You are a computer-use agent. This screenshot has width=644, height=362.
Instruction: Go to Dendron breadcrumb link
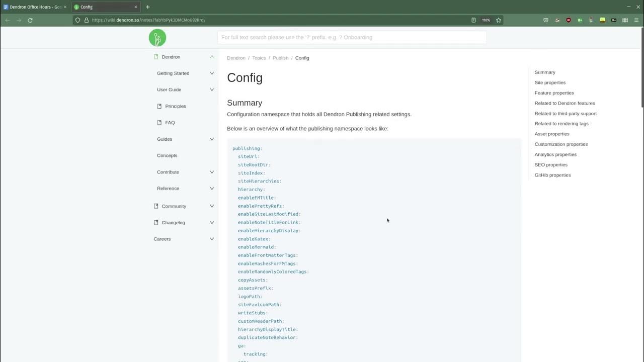tap(236, 58)
